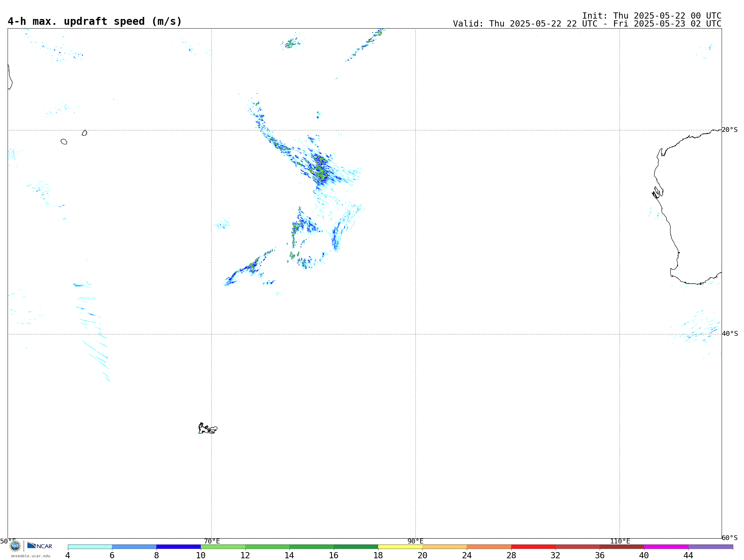The width and height of the screenshot is (744, 560).
Task: Click the colorbar tick label '14'
Action: point(289,555)
